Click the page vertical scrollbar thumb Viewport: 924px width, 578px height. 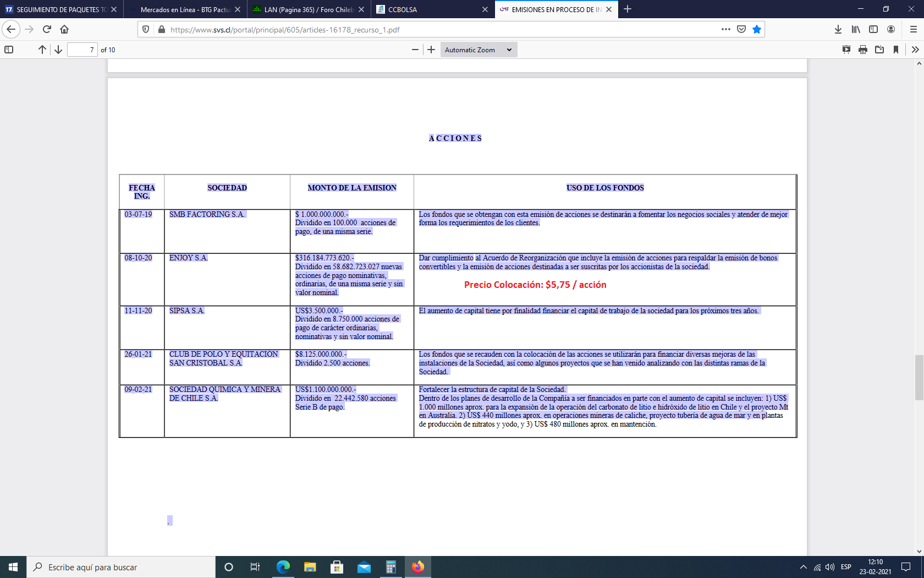[919, 378]
